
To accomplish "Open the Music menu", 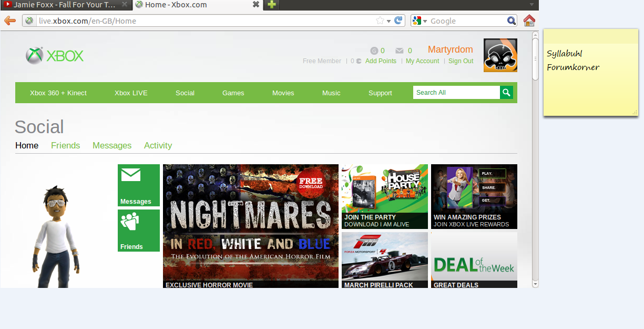I will coord(331,93).
